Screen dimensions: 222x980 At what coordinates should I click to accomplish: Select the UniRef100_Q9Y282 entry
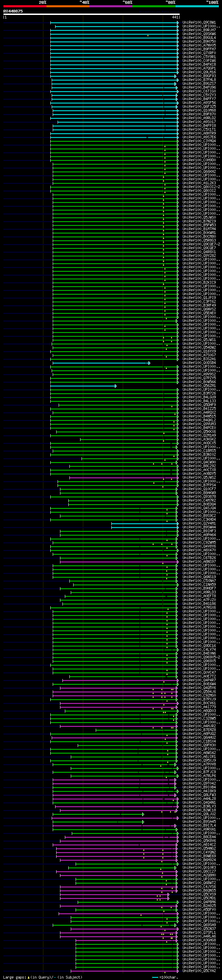(x=199, y=256)
